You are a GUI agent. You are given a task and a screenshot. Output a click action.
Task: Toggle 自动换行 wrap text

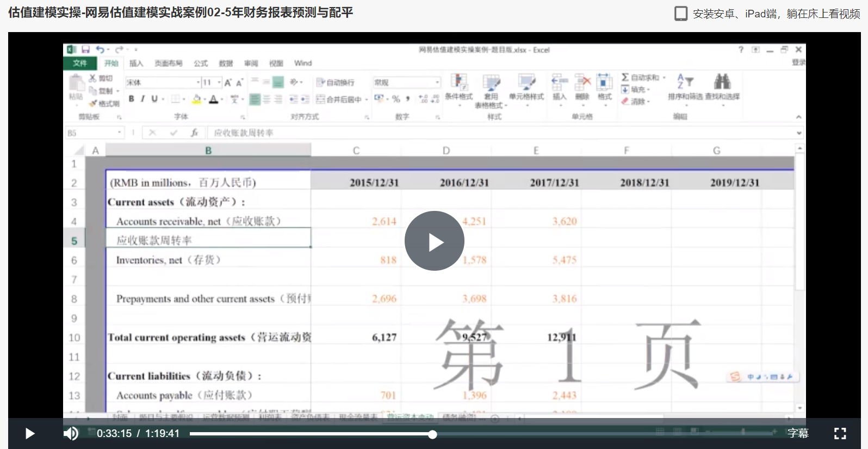point(335,83)
